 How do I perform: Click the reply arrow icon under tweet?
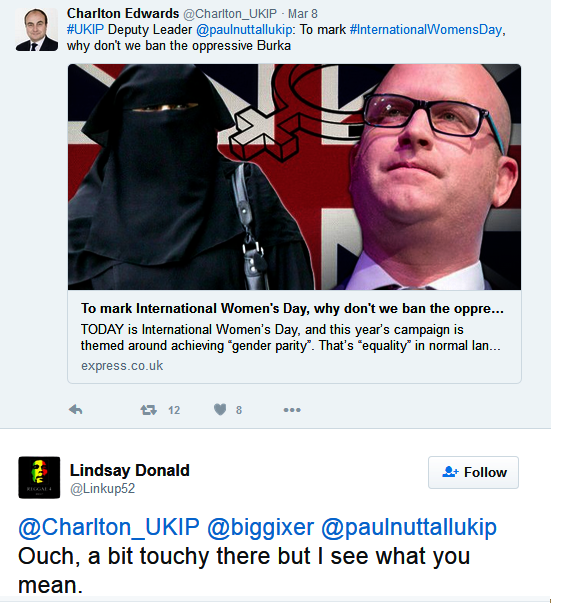[x=76, y=410]
